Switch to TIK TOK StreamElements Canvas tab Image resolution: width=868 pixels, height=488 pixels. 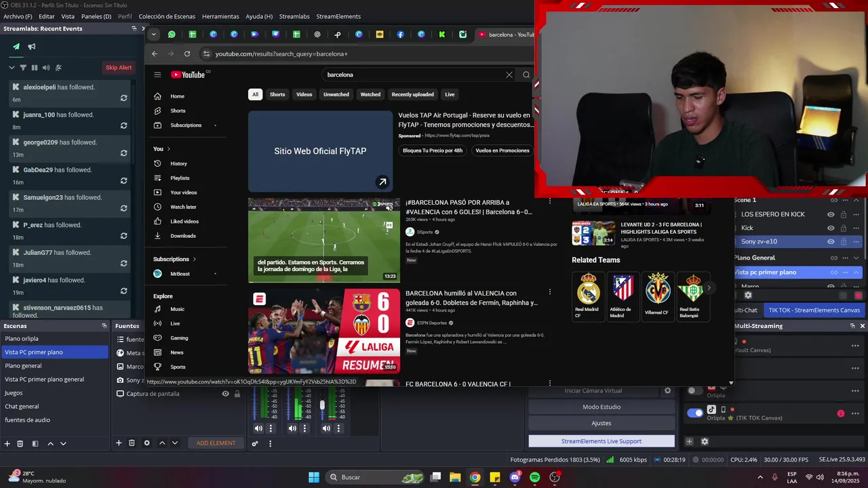[814, 310]
